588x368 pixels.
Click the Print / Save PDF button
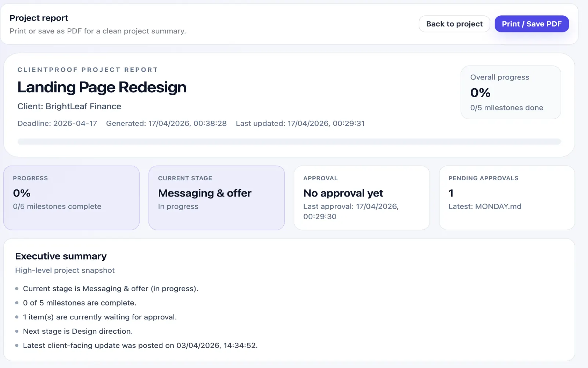tap(531, 24)
